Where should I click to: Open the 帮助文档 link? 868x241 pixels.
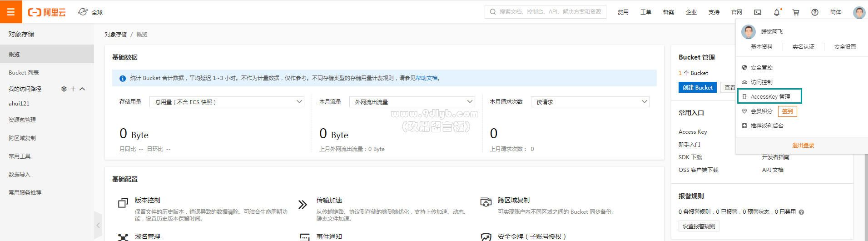coord(427,78)
